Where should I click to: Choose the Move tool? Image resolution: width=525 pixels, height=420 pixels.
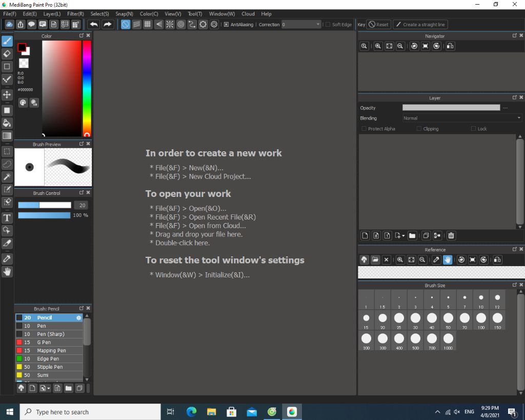[7, 94]
